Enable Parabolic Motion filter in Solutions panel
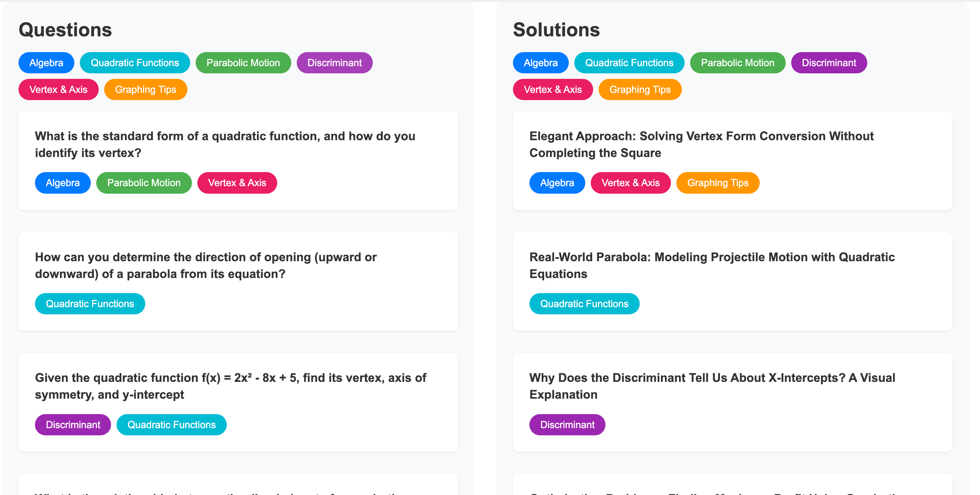Viewport: 980px width, 495px height. click(737, 63)
